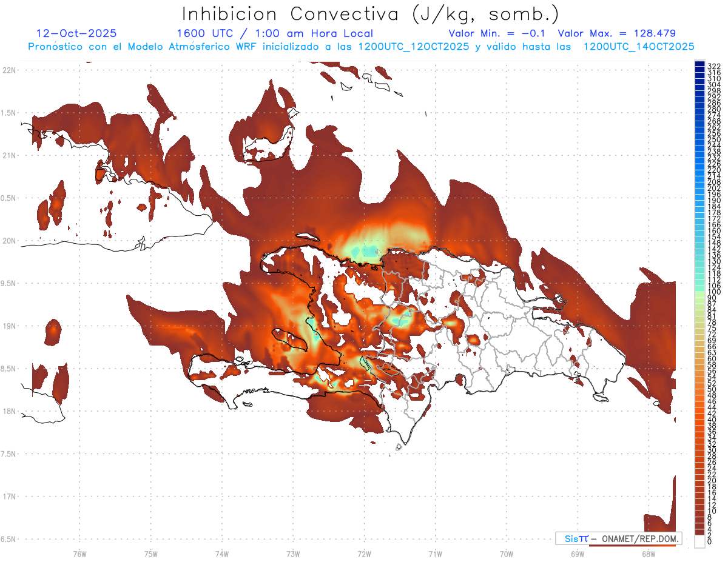
Task: Click the '20N' latitude label
Action: click(x=9, y=241)
